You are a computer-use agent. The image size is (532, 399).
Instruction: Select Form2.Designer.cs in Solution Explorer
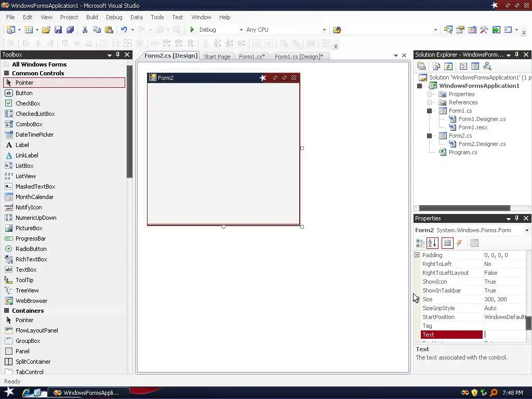tap(482, 144)
